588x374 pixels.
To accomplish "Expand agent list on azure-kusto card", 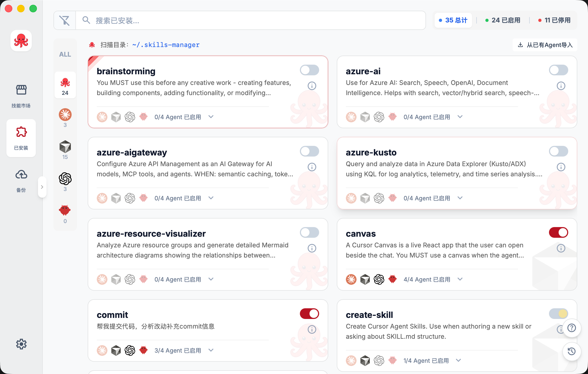I will point(460,198).
